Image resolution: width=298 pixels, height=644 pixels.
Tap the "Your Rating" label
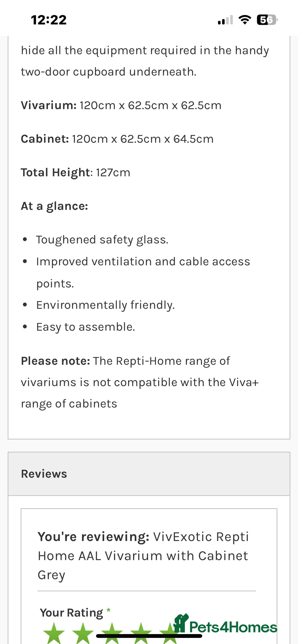[71, 613]
